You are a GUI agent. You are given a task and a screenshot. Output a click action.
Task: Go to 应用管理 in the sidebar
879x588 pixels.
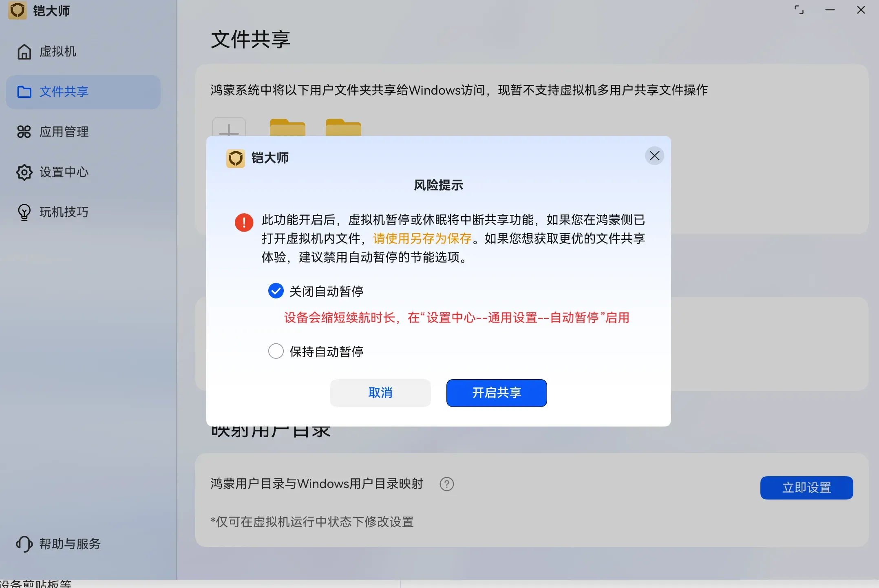(83, 132)
